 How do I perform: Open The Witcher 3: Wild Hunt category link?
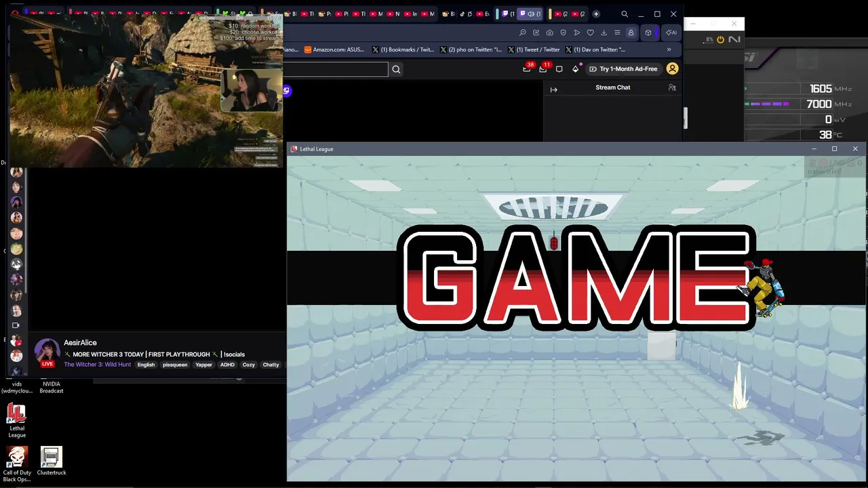point(97,365)
